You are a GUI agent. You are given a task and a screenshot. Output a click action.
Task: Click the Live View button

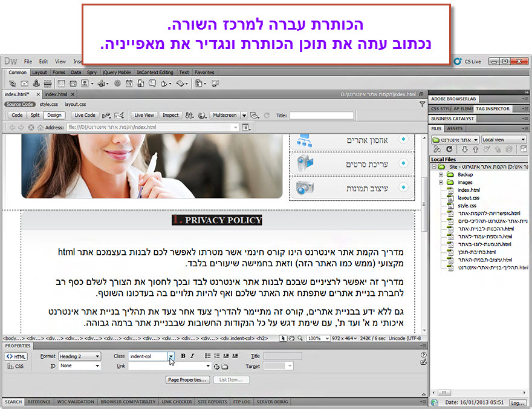(144, 115)
